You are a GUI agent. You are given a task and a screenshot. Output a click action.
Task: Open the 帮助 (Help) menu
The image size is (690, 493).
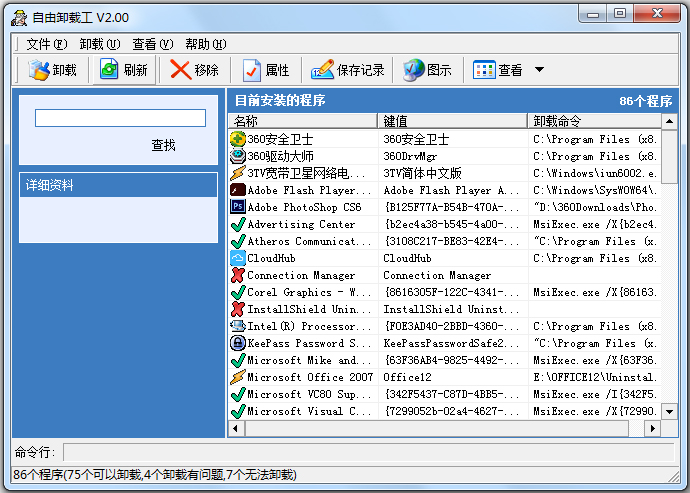[205, 44]
